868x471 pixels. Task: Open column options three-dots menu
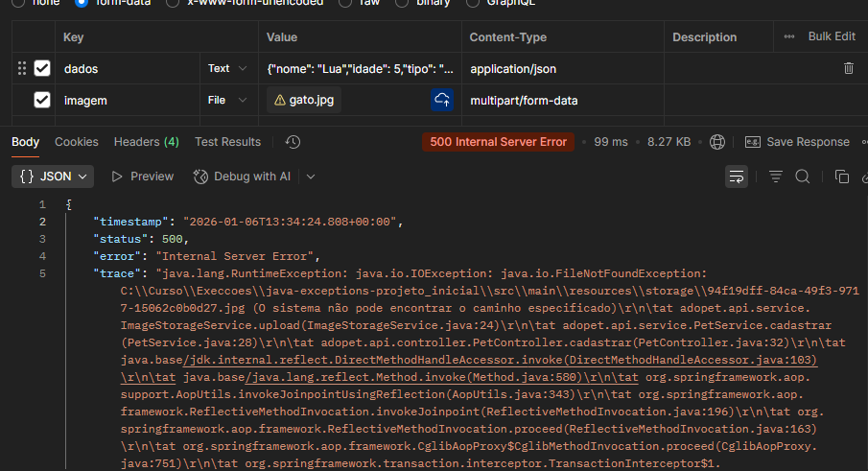(789, 36)
